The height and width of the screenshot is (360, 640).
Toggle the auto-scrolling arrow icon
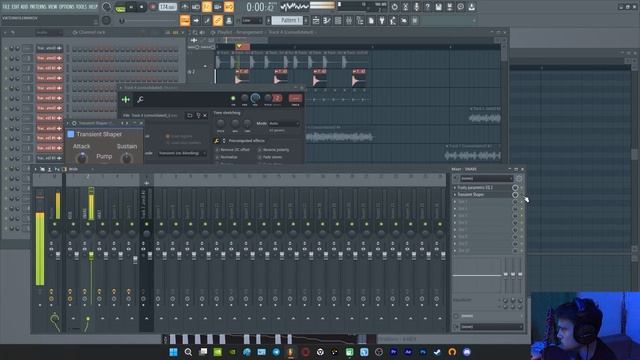point(196,20)
